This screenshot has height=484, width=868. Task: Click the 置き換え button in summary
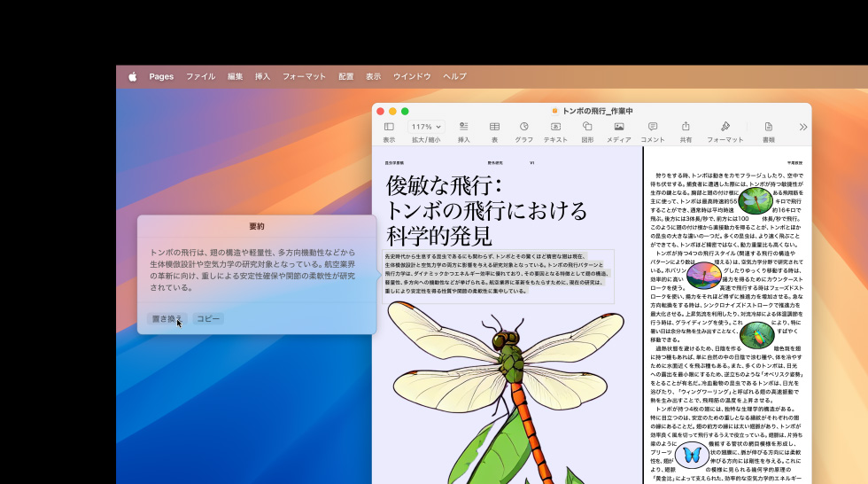point(167,318)
